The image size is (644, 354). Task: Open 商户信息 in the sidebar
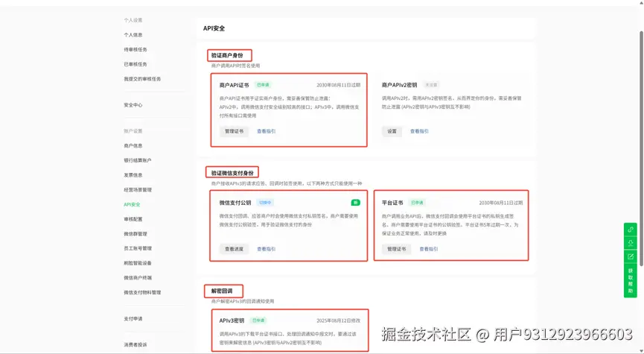(x=133, y=145)
